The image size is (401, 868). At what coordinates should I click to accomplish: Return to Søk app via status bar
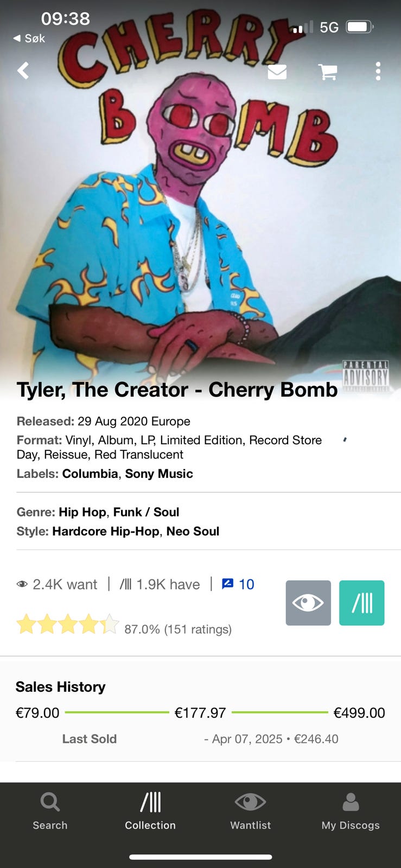(x=29, y=39)
